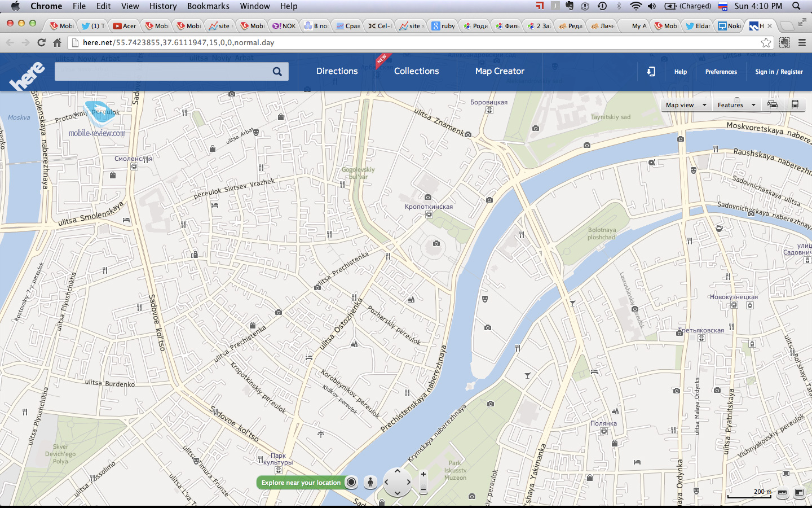Open the History menu

tap(163, 6)
